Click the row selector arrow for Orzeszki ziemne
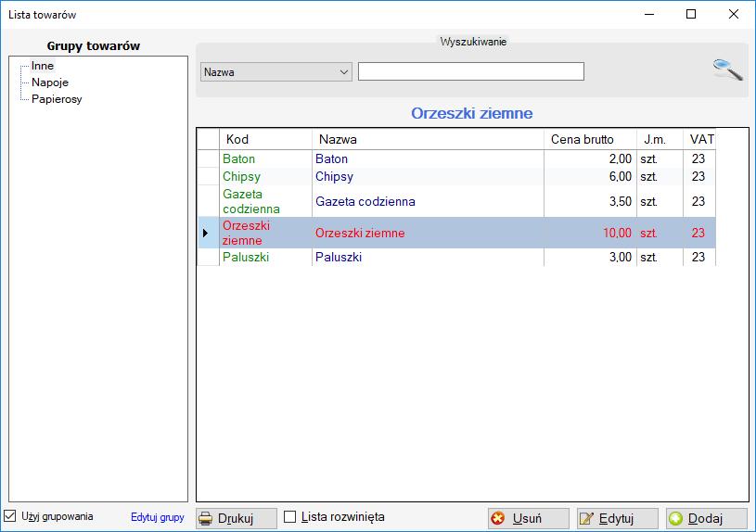This screenshot has height=532, width=756. [x=209, y=233]
